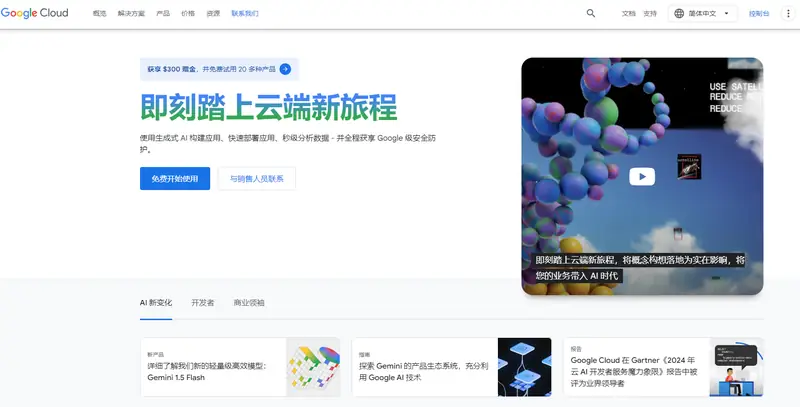Select the AI 新变化 tab

(x=156, y=303)
